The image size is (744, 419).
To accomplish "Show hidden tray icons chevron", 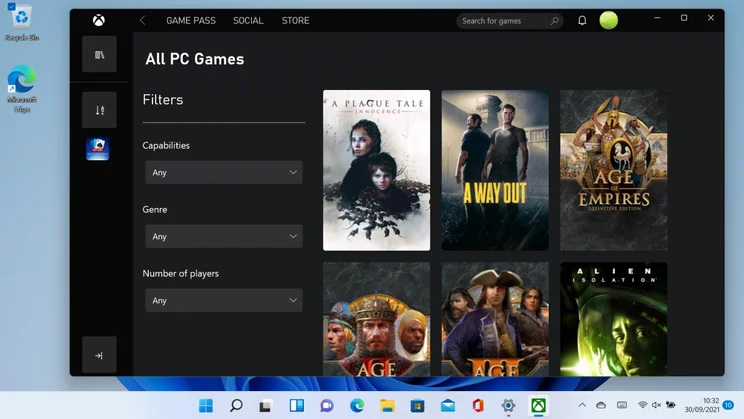I will (x=582, y=405).
